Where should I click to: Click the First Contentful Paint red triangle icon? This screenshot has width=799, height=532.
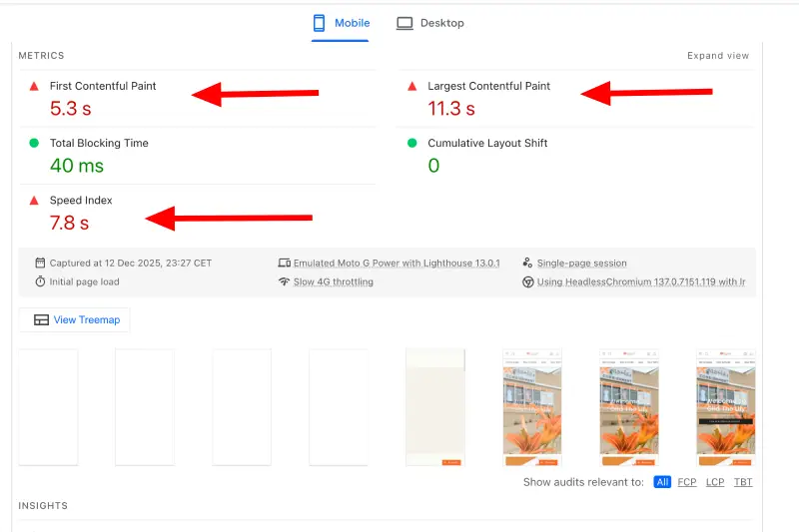pyautogui.click(x=34, y=87)
